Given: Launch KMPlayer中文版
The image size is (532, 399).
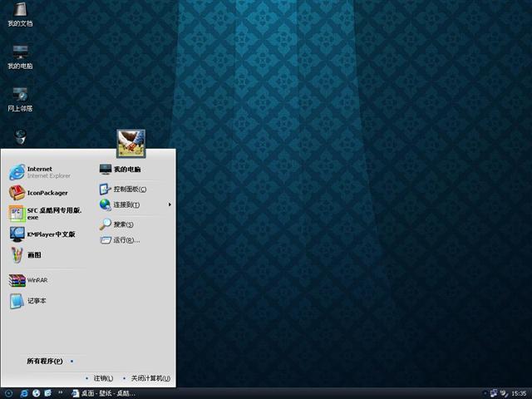Looking at the screenshot, I should [x=42, y=234].
